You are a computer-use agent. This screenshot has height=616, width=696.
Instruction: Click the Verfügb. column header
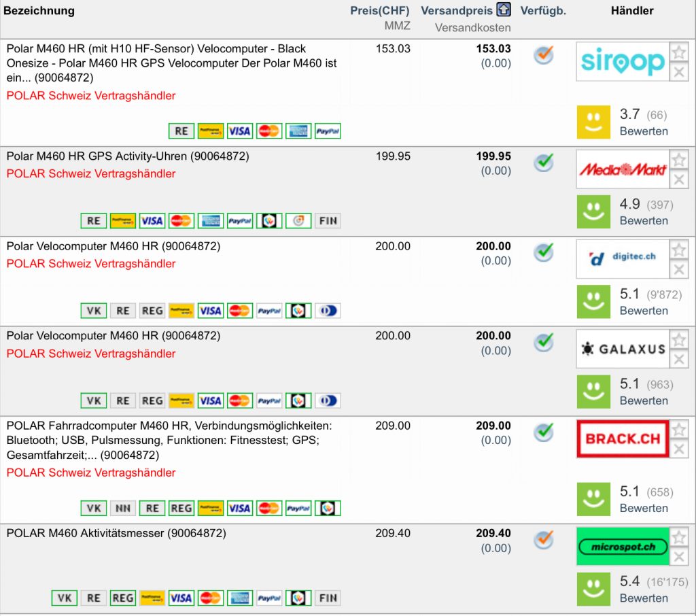click(x=543, y=11)
